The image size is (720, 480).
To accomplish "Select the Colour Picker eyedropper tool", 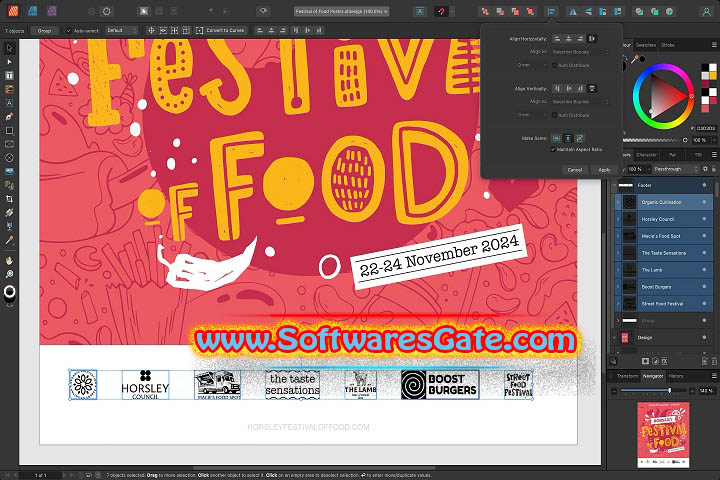I will click(9, 240).
